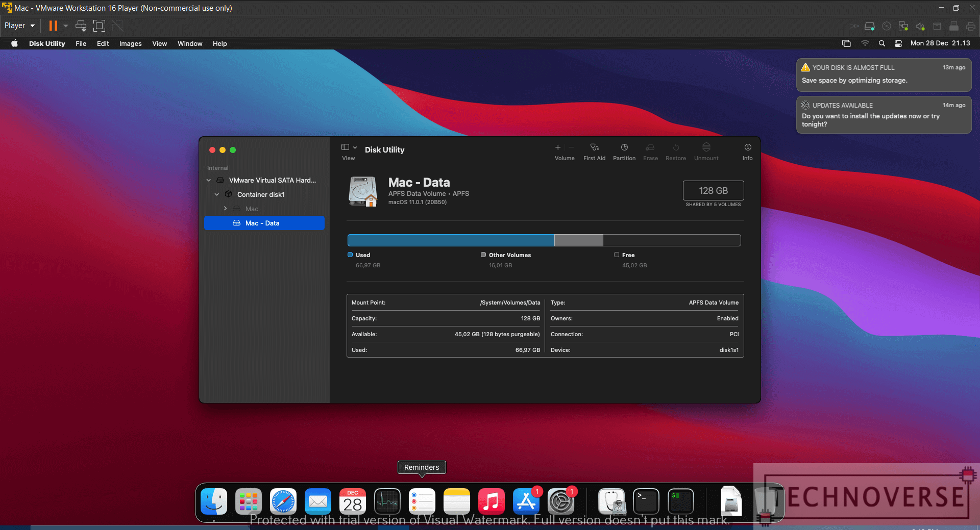980x530 pixels.
Task: Click the disk1s1 device value
Action: tap(729, 350)
